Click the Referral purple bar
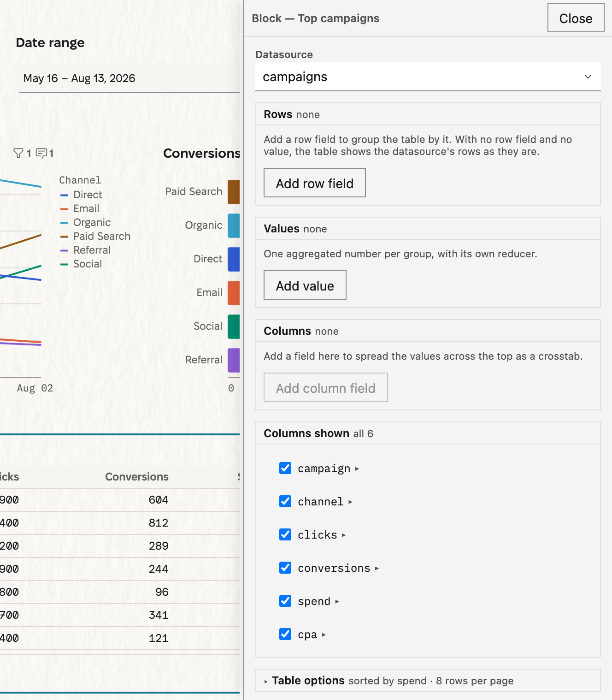The width and height of the screenshot is (612, 700). point(234,360)
